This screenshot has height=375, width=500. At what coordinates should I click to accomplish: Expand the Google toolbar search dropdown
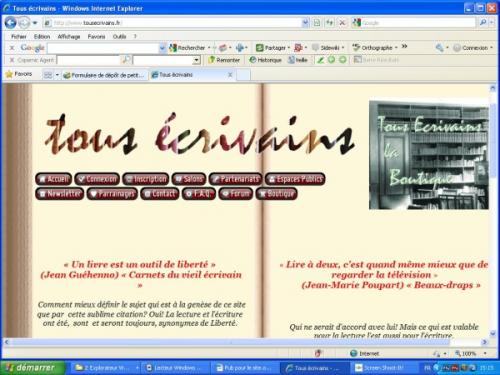[x=162, y=48]
